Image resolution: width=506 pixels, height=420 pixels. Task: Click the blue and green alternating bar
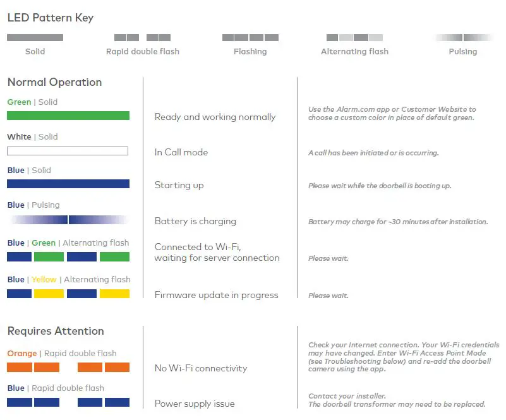(x=68, y=257)
